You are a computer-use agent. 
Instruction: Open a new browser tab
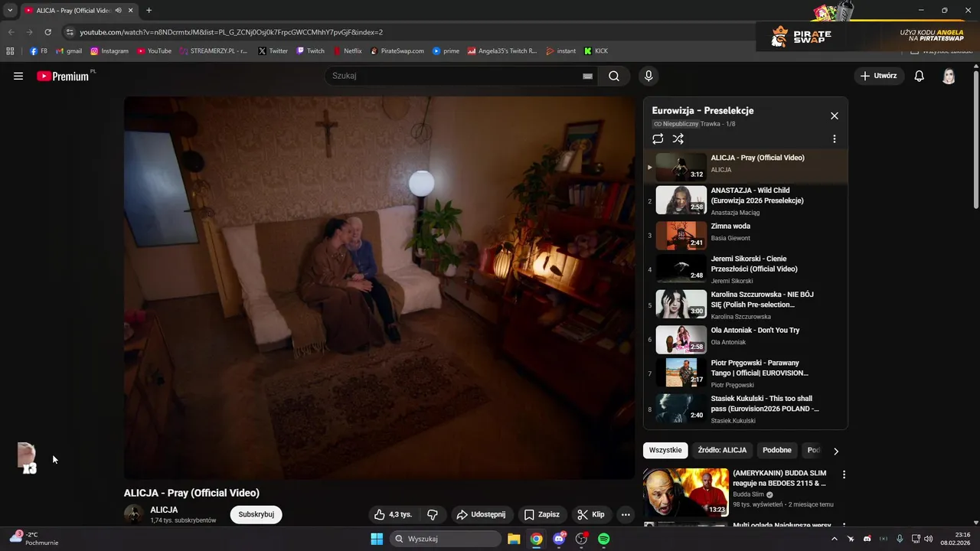tap(149, 10)
